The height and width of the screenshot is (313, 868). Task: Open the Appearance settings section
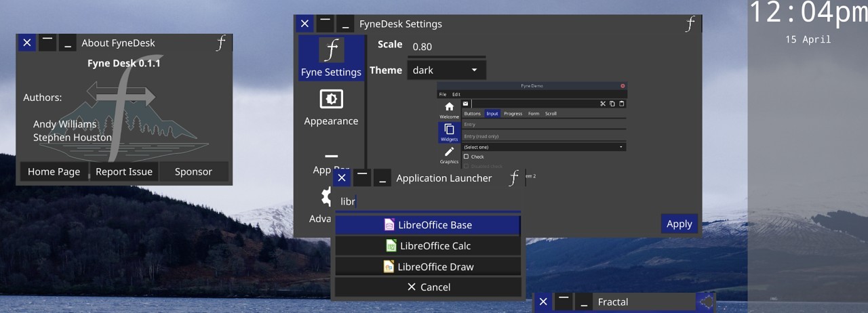331,107
